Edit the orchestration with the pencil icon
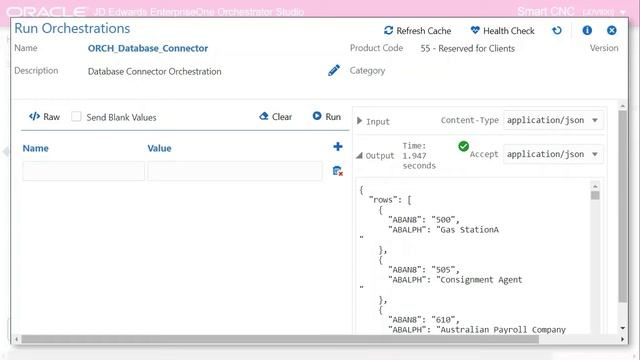The width and height of the screenshot is (640, 360). click(x=333, y=70)
